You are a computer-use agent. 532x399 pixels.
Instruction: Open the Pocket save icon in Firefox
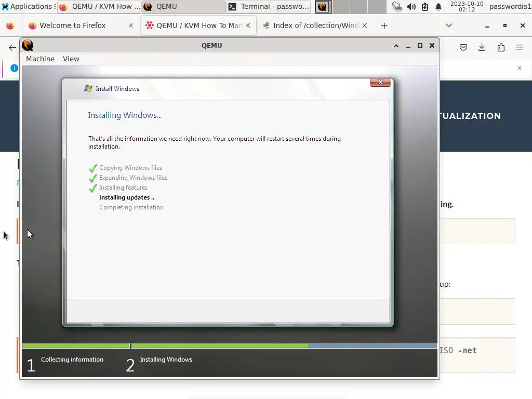[463, 47]
